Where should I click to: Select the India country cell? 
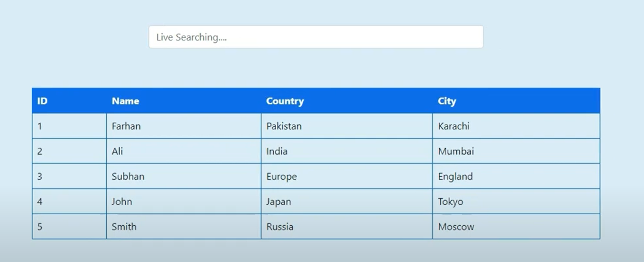[347, 151]
